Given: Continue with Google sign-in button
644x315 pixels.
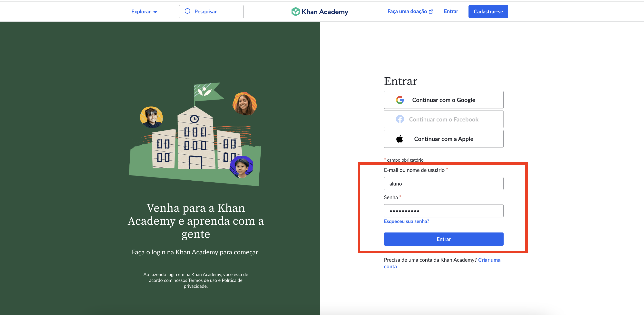Looking at the screenshot, I should pyautogui.click(x=443, y=100).
